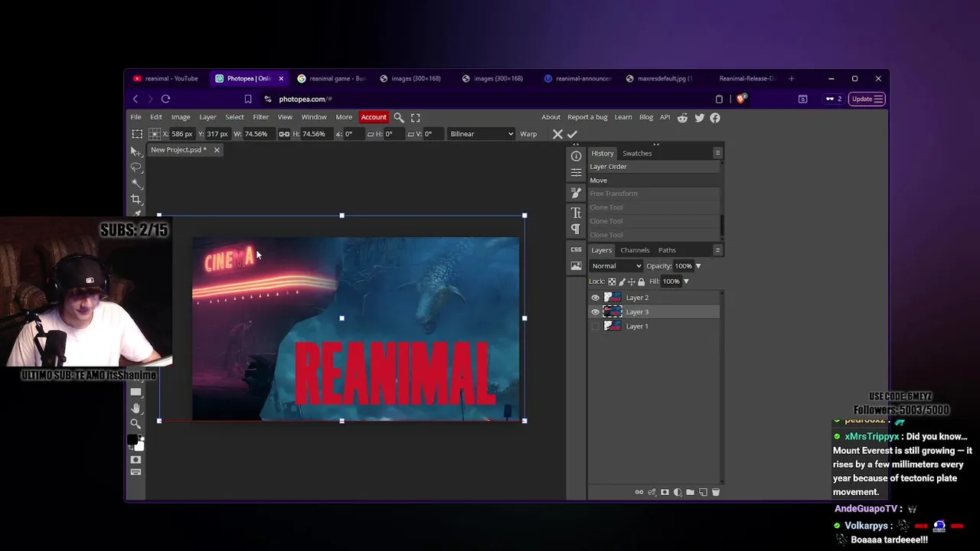Open Photopea Facebook icon

[715, 118]
